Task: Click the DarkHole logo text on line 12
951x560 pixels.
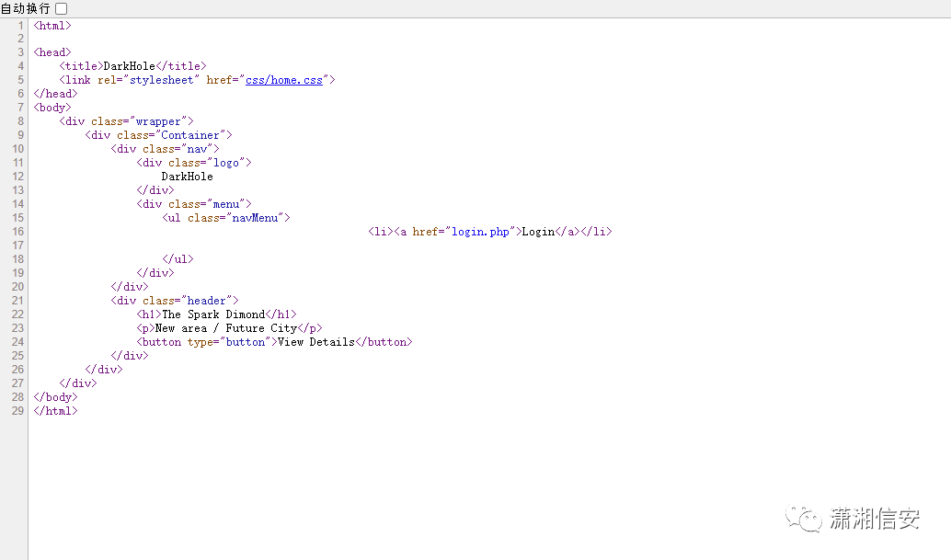Action: click(187, 177)
